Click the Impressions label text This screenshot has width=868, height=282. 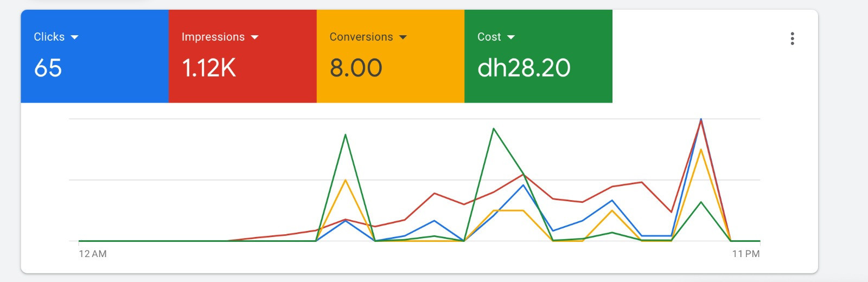pyautogui.click(x=213, y=37)
